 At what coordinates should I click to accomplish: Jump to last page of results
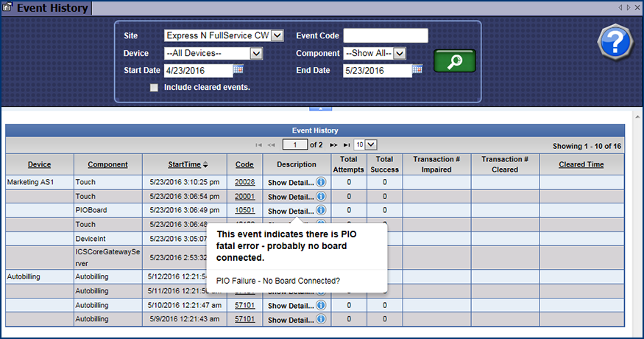347,145
